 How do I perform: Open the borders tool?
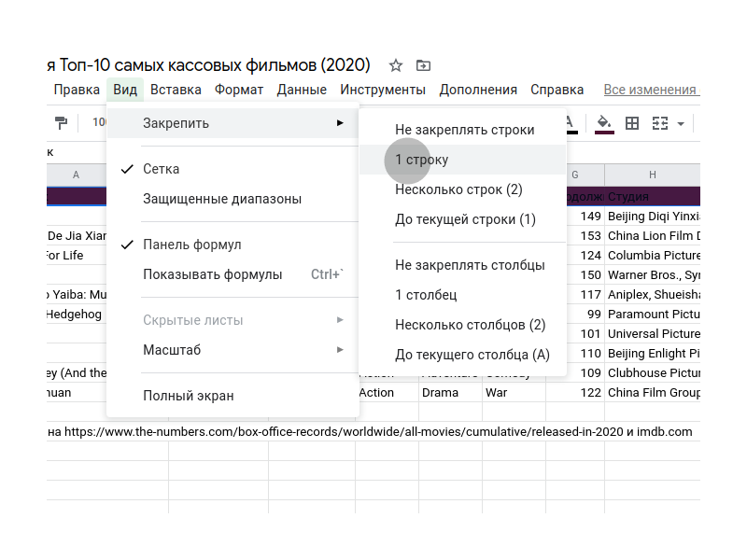(x=632, y=123)
